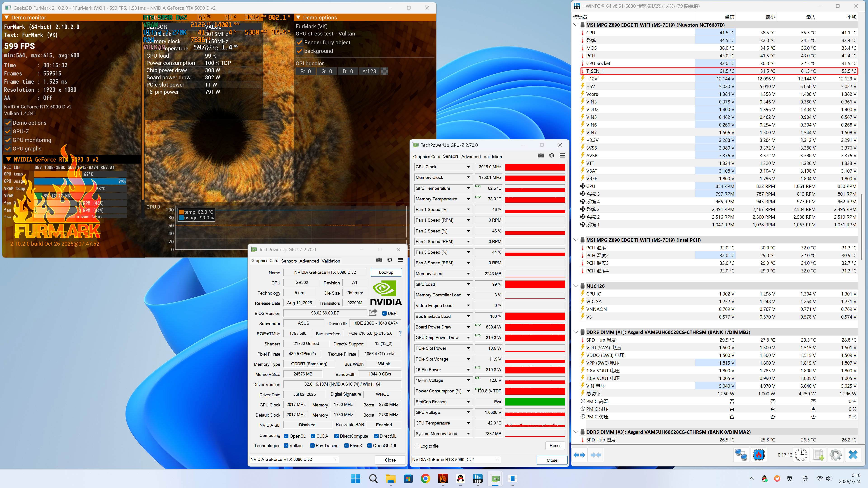The height and width of the screenshot is (488, 868).
Task: Click the Lookup button
Action: tap(386, 272)
